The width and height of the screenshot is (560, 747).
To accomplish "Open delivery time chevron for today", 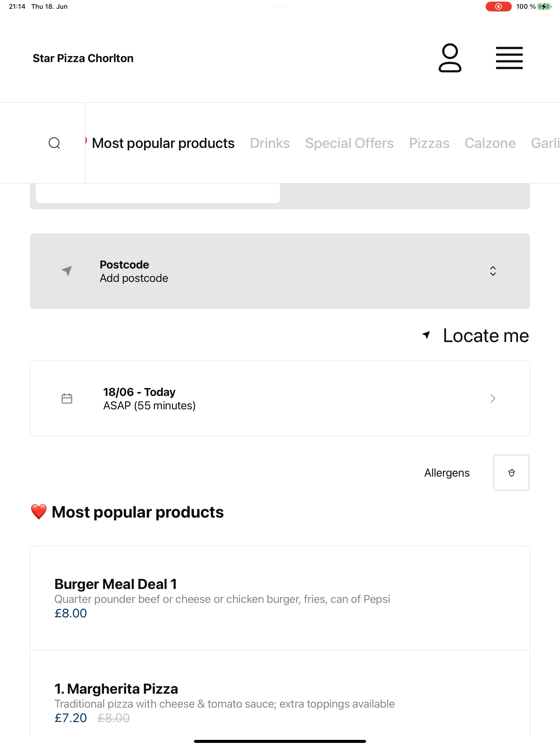I will (493, 398).
